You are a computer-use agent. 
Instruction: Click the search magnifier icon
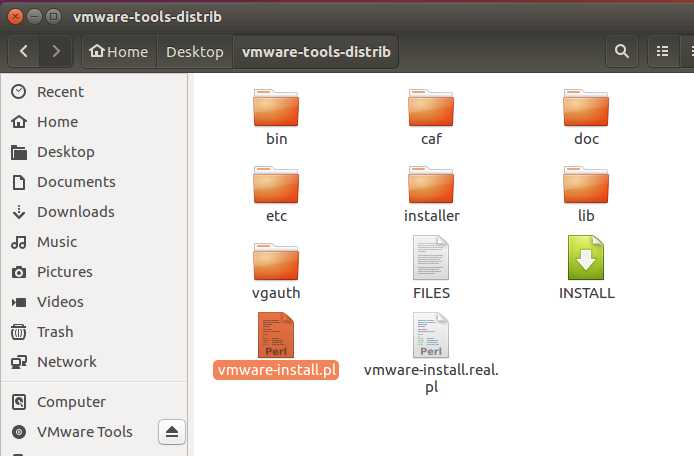[x=622, y=51]
